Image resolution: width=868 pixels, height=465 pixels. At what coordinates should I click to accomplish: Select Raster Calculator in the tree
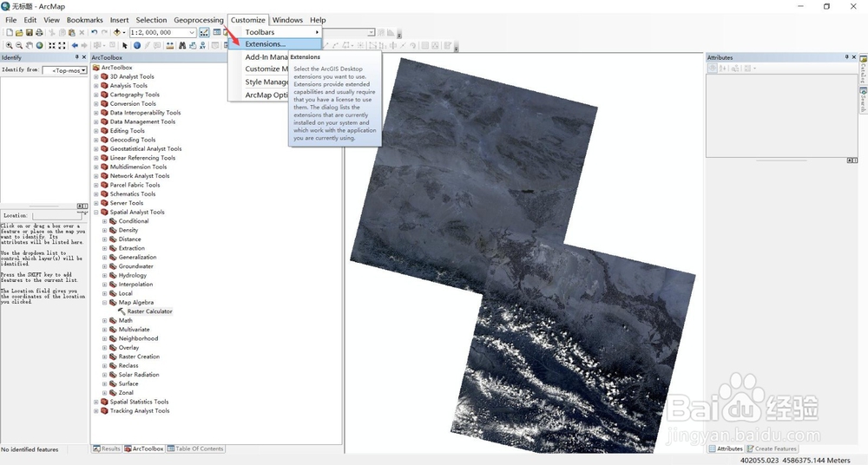point(149,311)
